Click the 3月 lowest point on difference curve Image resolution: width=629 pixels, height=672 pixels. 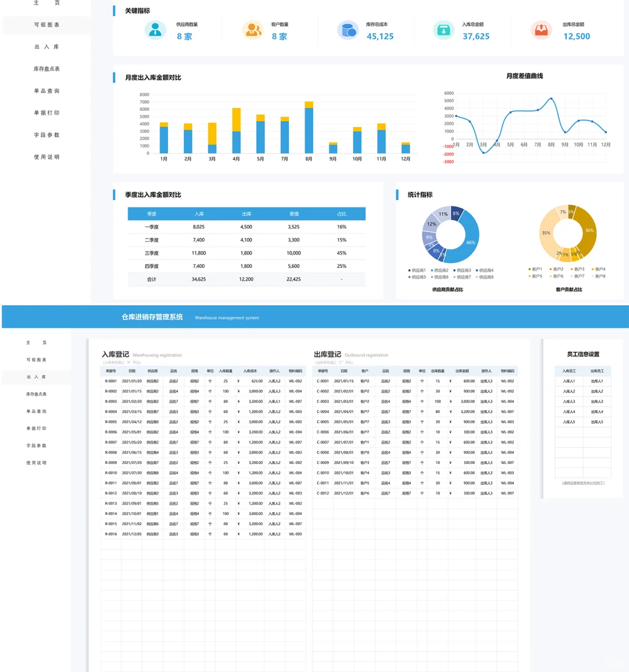pos(483,152)
